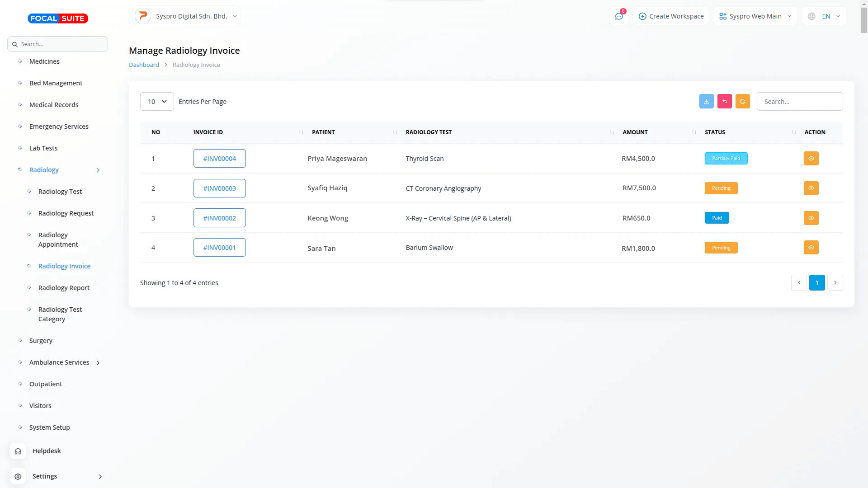Click the red undo arrow icon
Image resolution: width=868 pixels, height=488 pixels.
click(x=724, y=101)
